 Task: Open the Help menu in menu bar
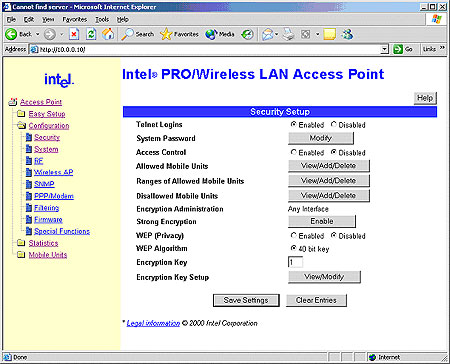(123, 20)
